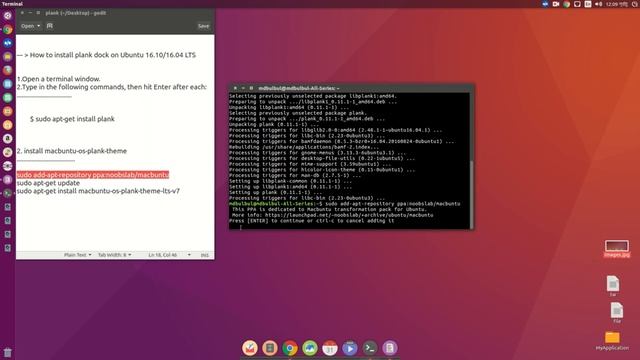The height and width of the screenshot is (360, 640).
Task: Expand the recent files arrow beside Open
Action: [x=39, y=26]
